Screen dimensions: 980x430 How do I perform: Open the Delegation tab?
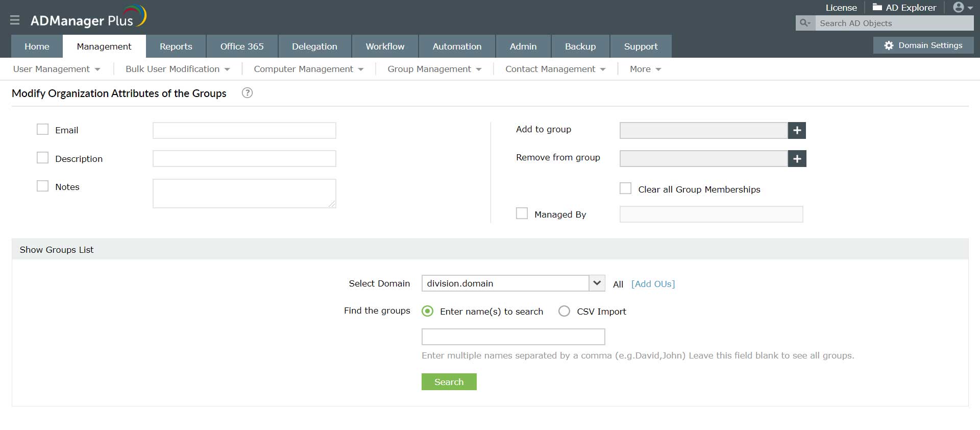coord(314,46)
